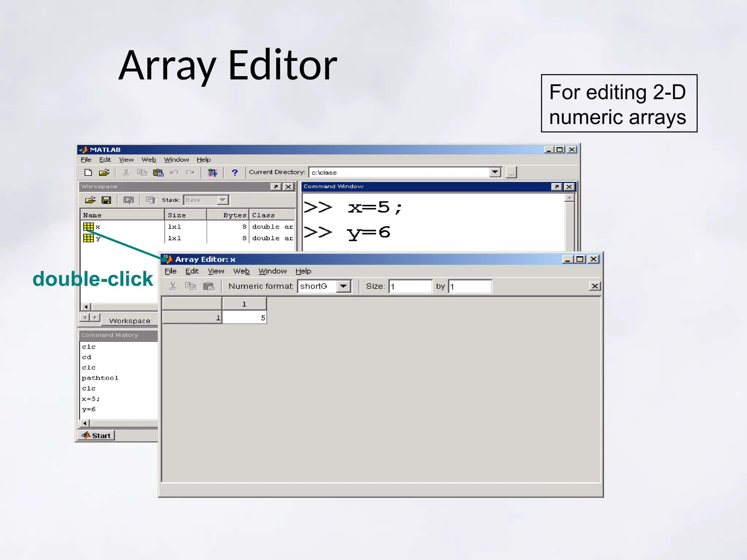Select the Workspace tab
Image resolution: width=747 pixels, height=560 pixels.
129,321
